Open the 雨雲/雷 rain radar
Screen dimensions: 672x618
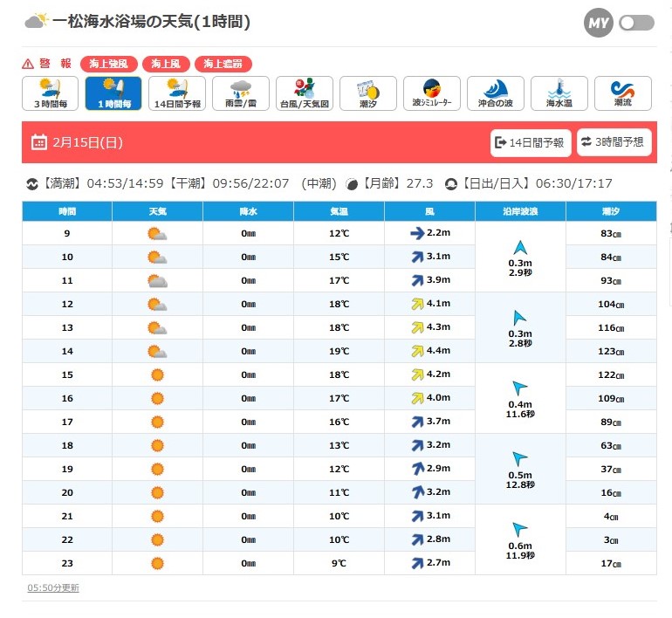click(241, 93)
